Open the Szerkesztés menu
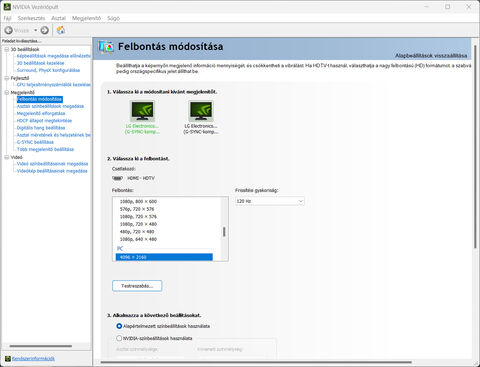 (31, 18)
